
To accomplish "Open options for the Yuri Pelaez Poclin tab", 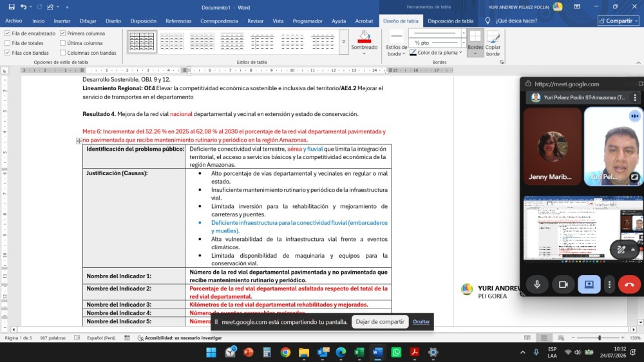I will 635,97.
